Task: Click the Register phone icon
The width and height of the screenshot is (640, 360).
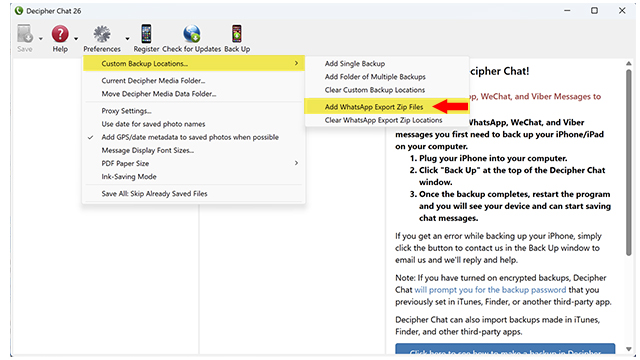Action: (146, 34)
